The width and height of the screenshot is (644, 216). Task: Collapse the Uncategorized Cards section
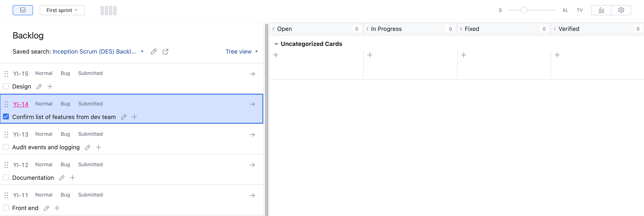point(276,44)
